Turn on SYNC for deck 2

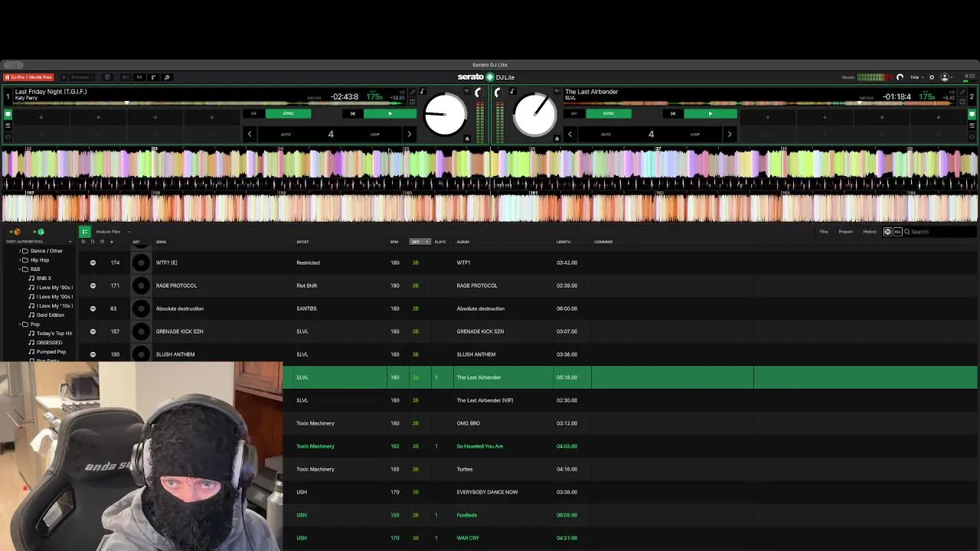pos(609,113)
